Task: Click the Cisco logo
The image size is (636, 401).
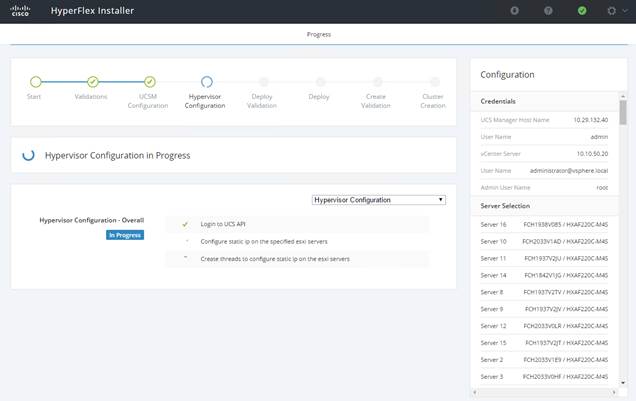Action: 20,11
